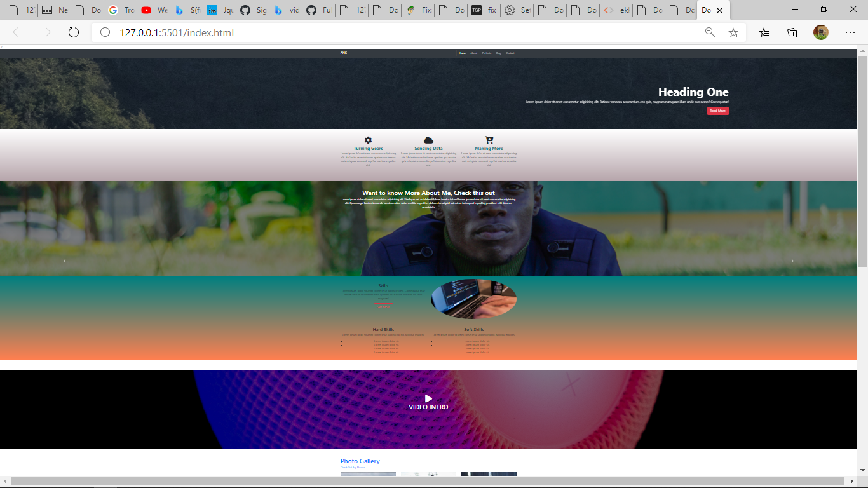
Task: Click the horizontal scrollbar right arrow
Action: point(852,482)
